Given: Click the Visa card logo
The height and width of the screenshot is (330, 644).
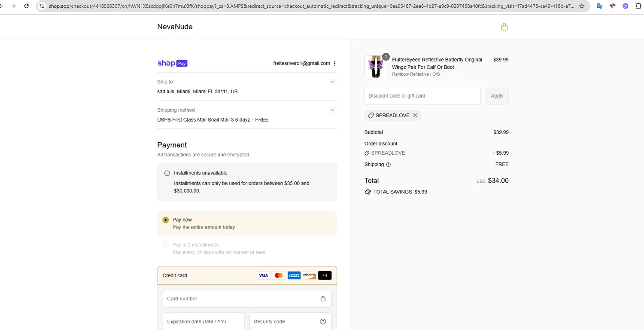Looking at the screenshot, I should click(263, 275).
